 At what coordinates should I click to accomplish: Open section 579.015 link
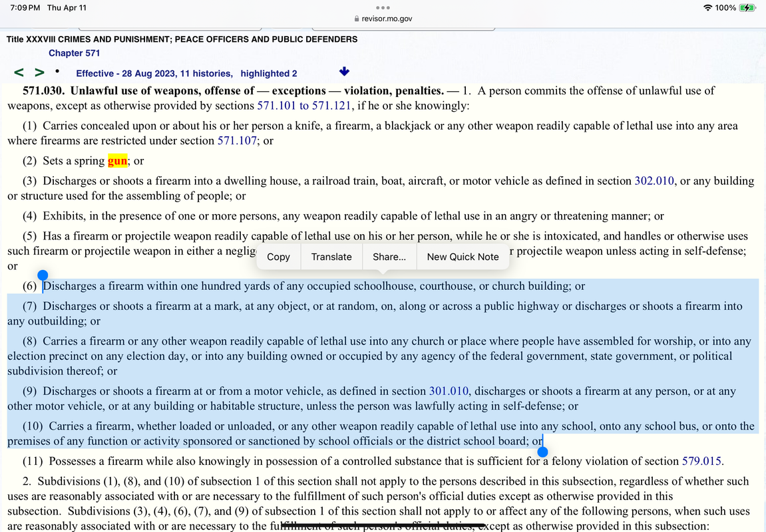point(701,462)
